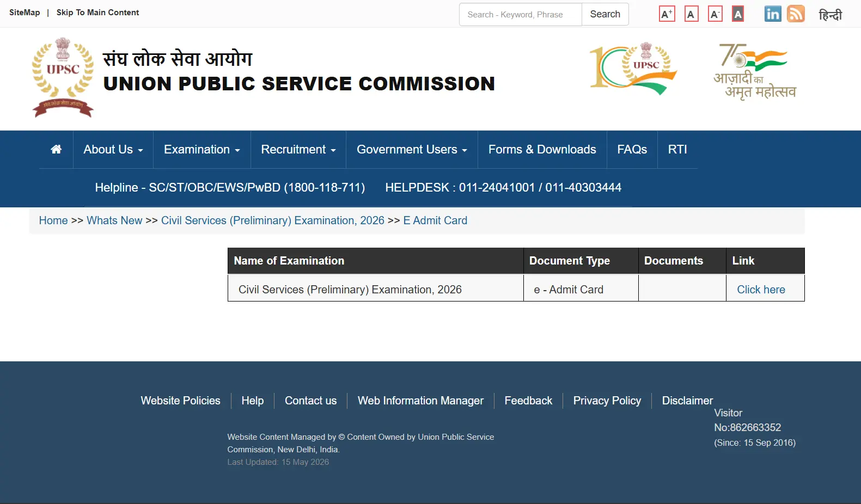Open Forms & Downloads menu item
This screenshot has width=861, height=504.
click(x=542, y=149)
